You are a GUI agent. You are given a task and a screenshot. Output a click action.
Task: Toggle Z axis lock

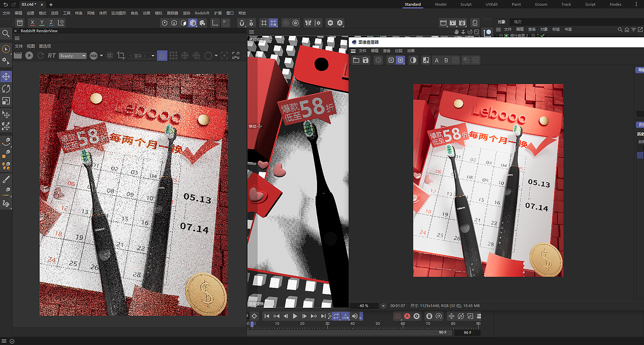tap(51, 23)
